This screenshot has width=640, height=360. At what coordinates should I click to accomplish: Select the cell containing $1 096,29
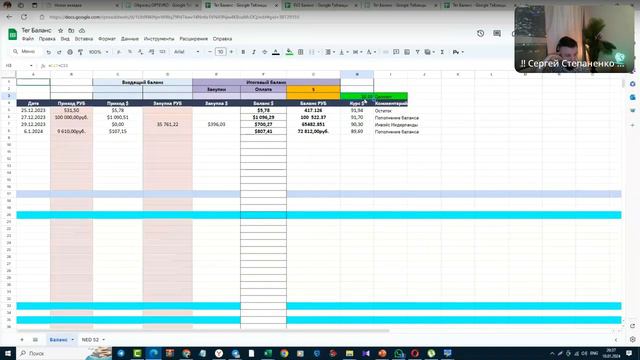point(263,117)
